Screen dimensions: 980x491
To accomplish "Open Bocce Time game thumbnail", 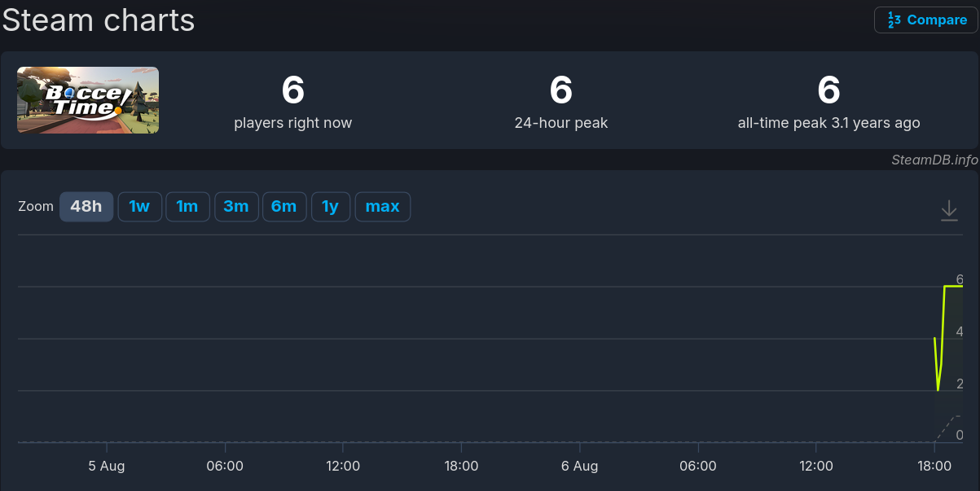I will (88, 100).
